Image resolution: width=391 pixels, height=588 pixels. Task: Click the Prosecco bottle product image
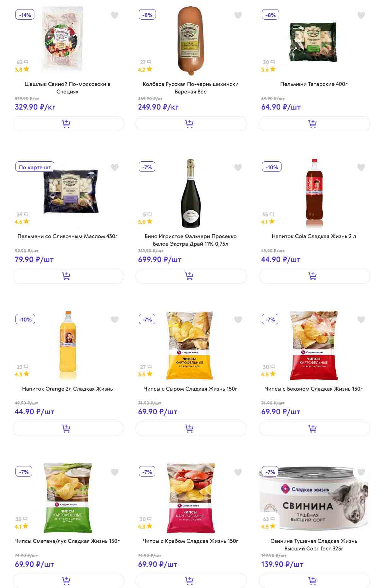tap(191, 193)
